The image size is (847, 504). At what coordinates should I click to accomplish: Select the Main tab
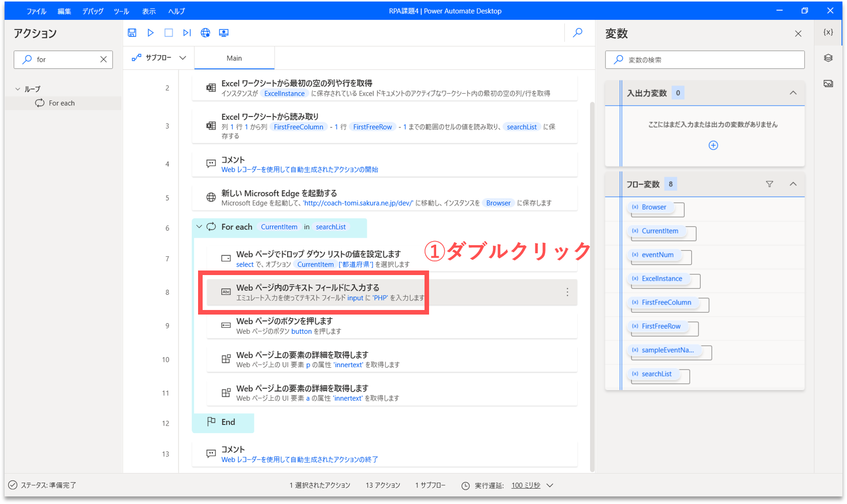point(234,58)
